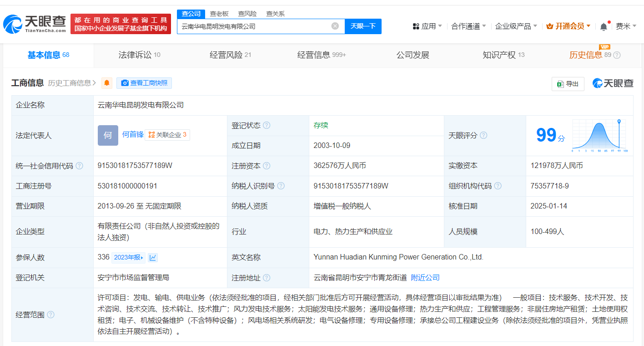The width and height of the screenshot is (644, 346).
Task: Click help icon next to 经营范围
Action: (50, 315)
